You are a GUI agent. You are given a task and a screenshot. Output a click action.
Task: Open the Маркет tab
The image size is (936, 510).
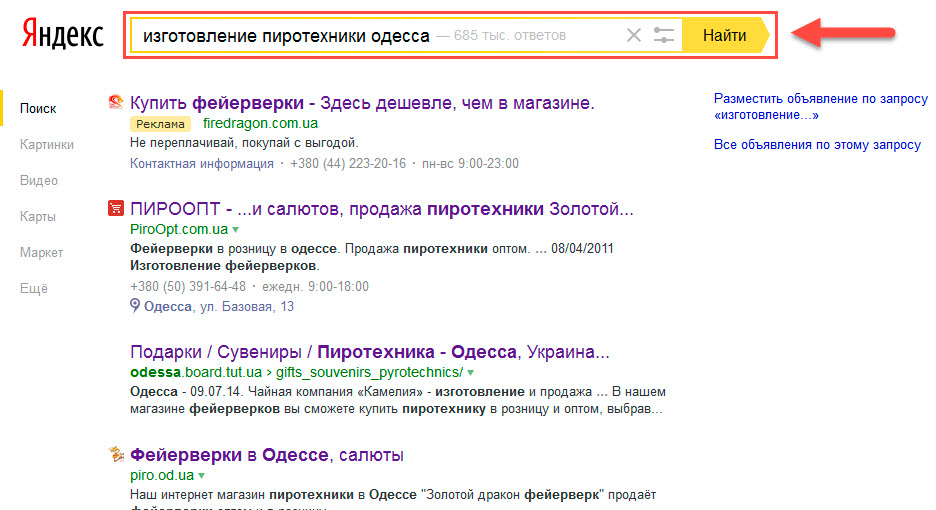[41, 253]
